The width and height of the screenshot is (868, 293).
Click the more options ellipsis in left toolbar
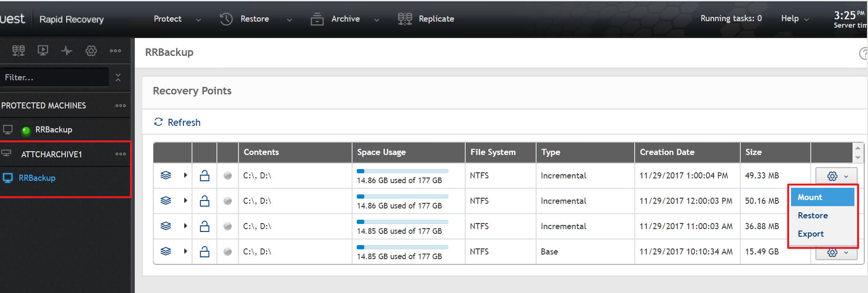pos(115,51)
